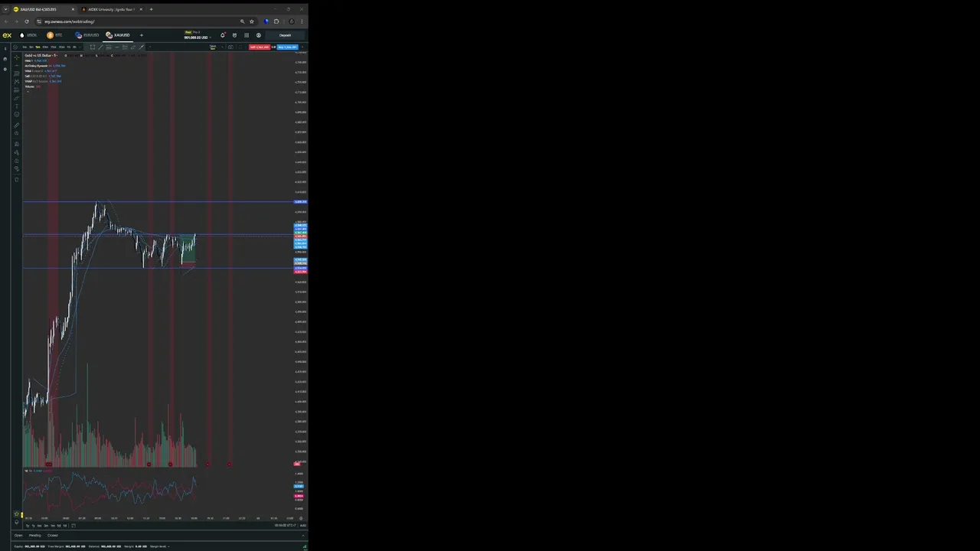The width and height of the screenshot is (980, 551).
Task: Expand the Margin level dropdown
Action: coord(168,546)
